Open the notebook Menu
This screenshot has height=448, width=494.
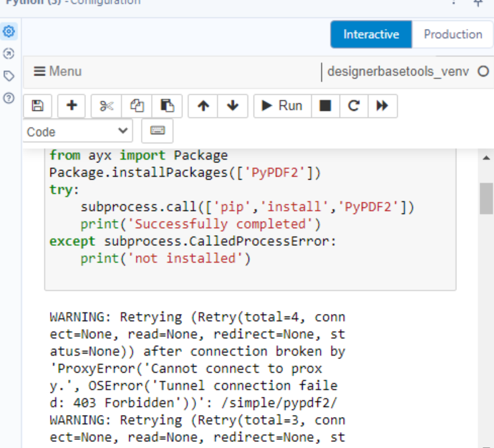point(57,71)
